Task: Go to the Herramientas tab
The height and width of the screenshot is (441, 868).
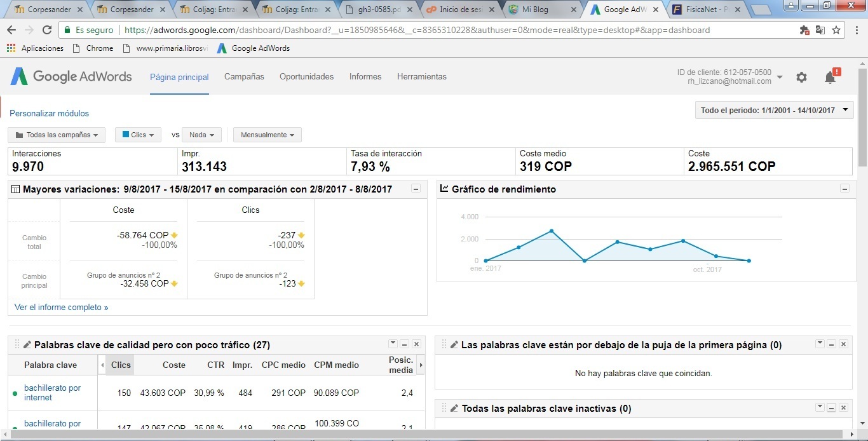Action: pos(422,76)
